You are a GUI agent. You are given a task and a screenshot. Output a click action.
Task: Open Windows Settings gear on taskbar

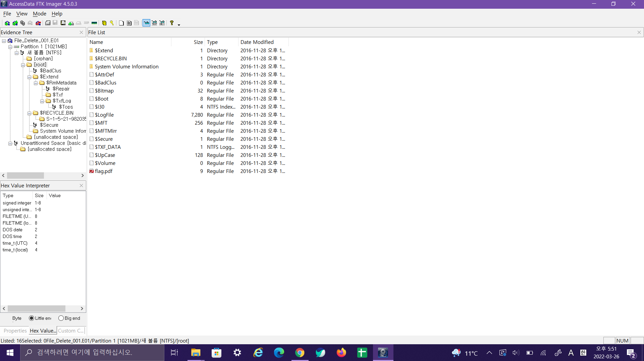(x=237, y=353)
